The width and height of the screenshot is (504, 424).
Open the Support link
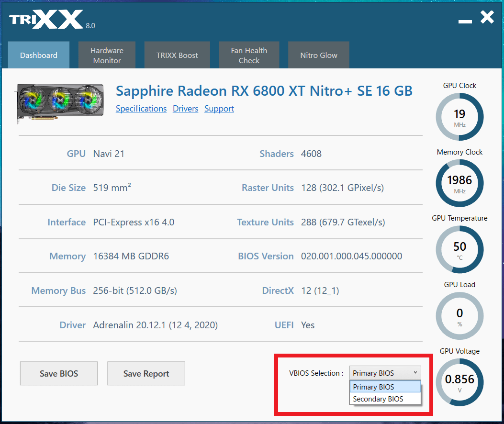219,109
